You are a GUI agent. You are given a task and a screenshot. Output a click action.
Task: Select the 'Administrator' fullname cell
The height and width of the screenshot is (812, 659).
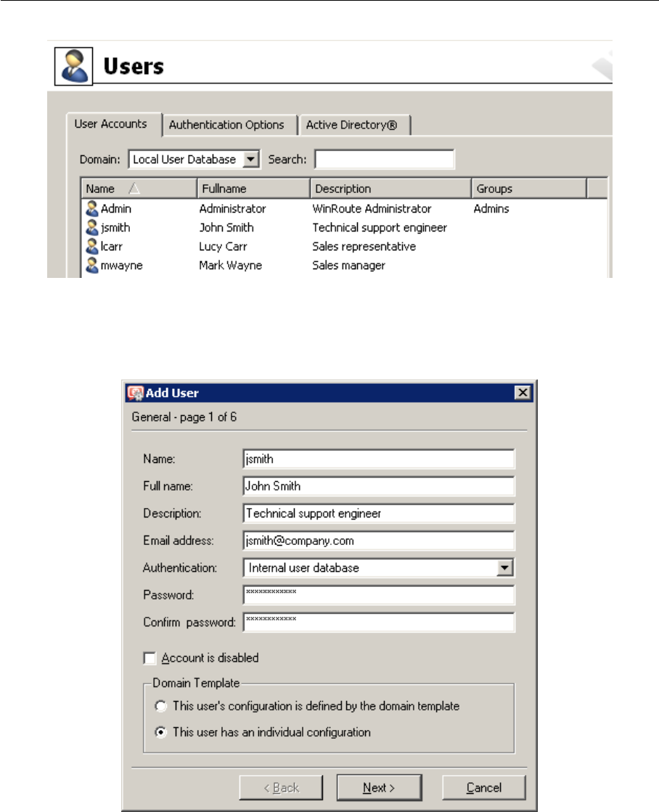click(x=233, y=209)
